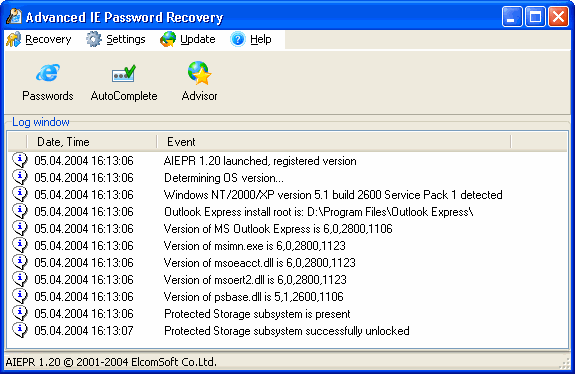Click the Event column header
This screenshot has width=575, height=374.
[x=334, y=142]
